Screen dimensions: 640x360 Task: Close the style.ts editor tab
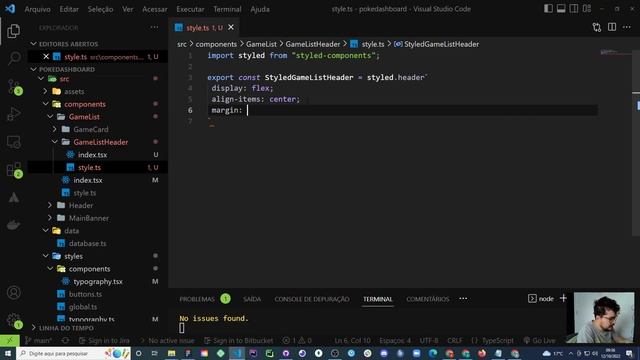click(231, 27)
